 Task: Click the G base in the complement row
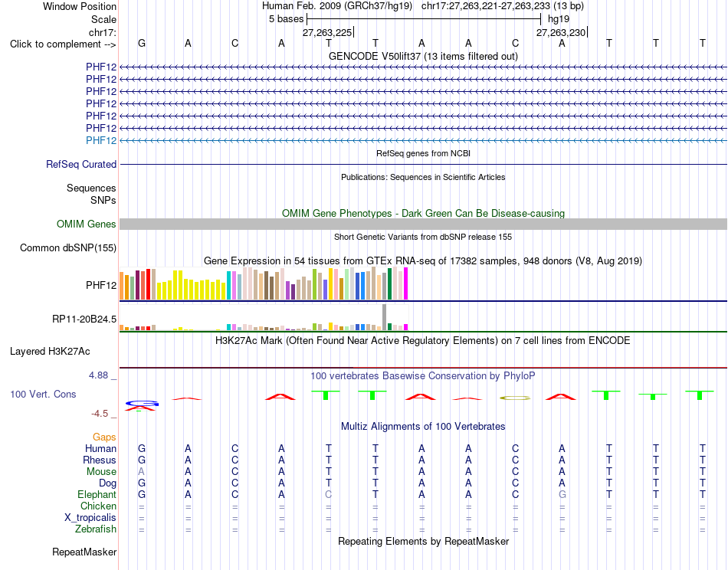142,43
